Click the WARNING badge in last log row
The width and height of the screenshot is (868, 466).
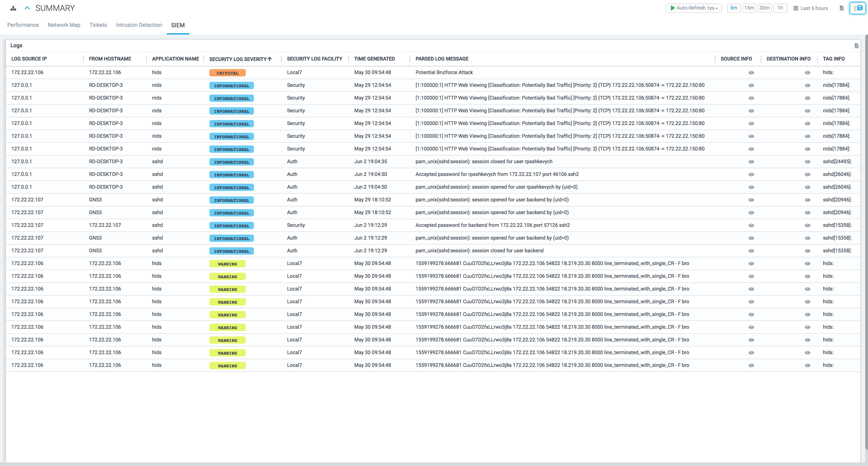(227, 366)
